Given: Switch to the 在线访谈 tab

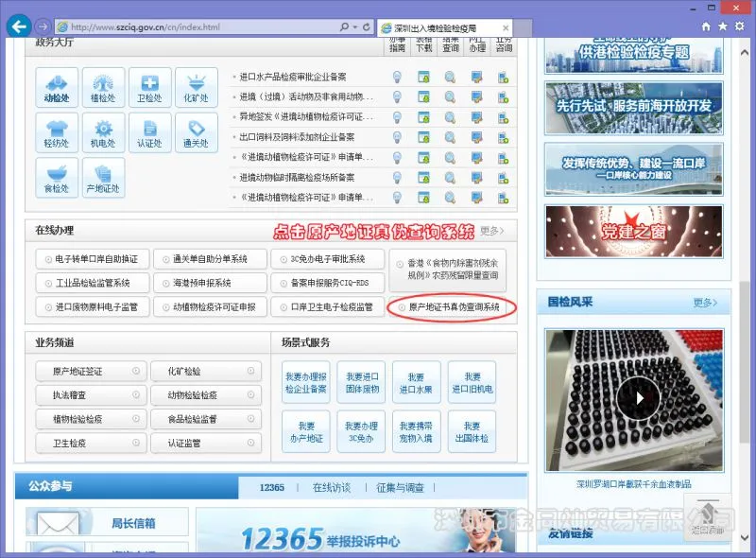Looking at the screenshot, I should pos(332,487).
